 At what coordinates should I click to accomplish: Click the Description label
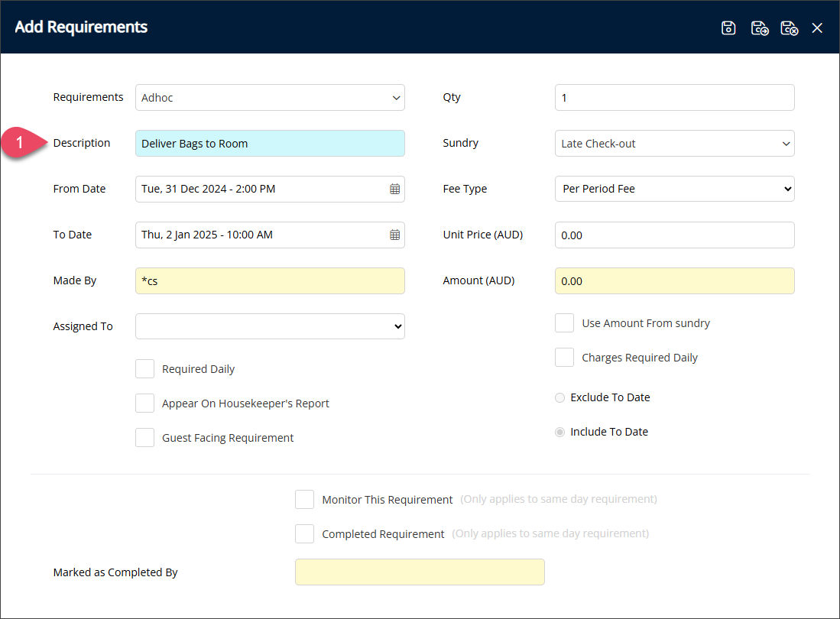[82, 143]
